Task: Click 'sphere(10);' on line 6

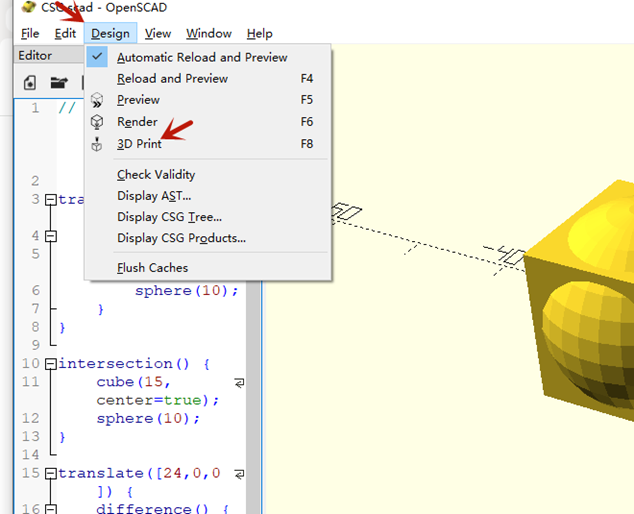Action: (x=187, y=291)
